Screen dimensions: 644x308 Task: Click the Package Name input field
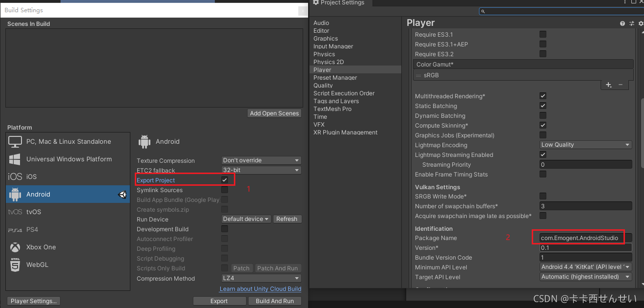tap(586, 238)
